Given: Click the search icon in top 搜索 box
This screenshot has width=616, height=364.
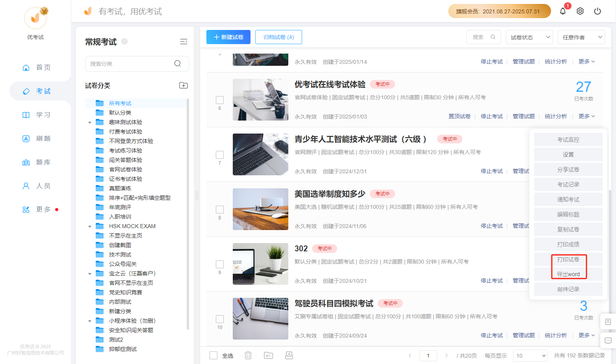Looking at the screenshot, I should coord(493,37).
